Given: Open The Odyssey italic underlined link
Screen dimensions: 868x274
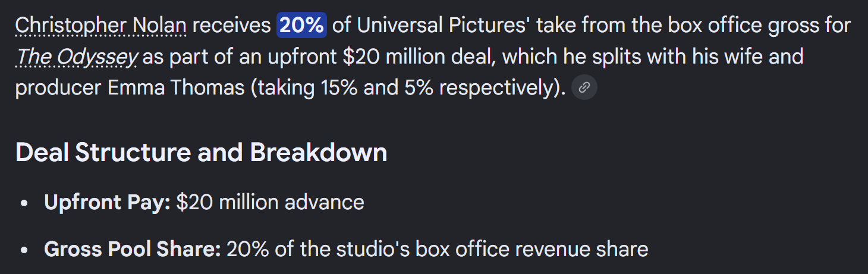Looking at the screenshot, I should tap(77, 56).
